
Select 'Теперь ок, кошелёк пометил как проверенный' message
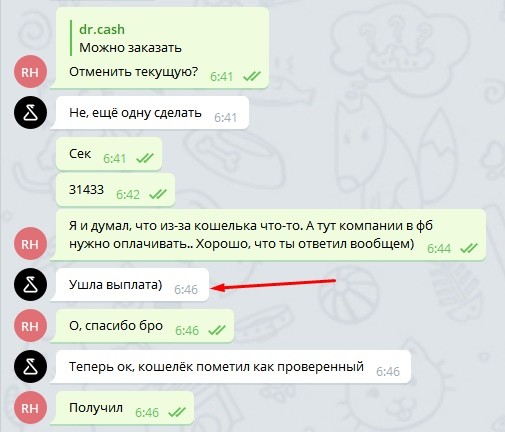[233, 367]
